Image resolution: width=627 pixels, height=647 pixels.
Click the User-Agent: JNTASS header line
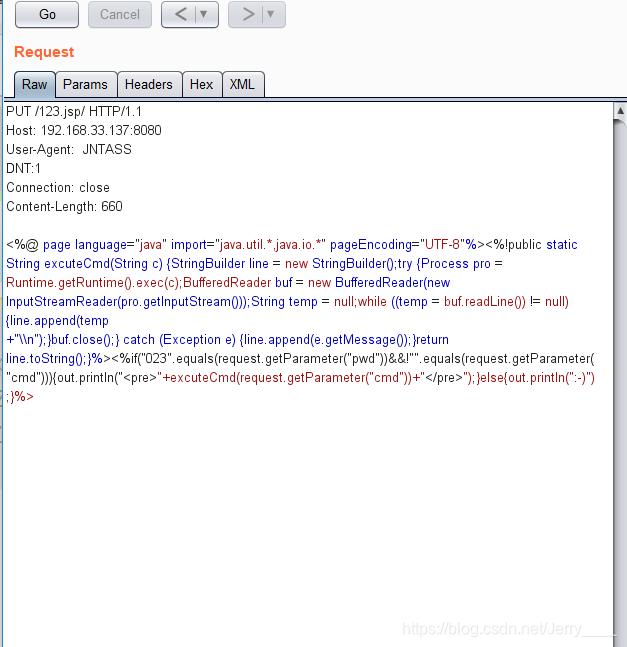[x=69, y=149]
